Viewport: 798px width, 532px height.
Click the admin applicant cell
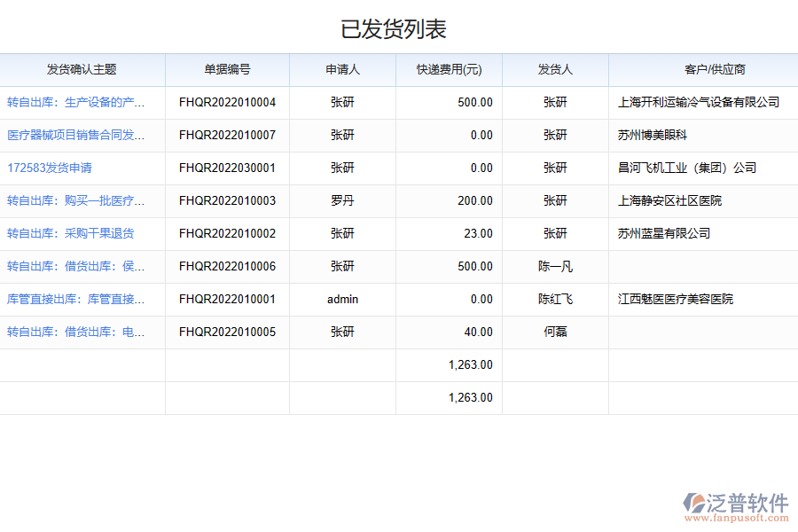(x=342, y=299)
